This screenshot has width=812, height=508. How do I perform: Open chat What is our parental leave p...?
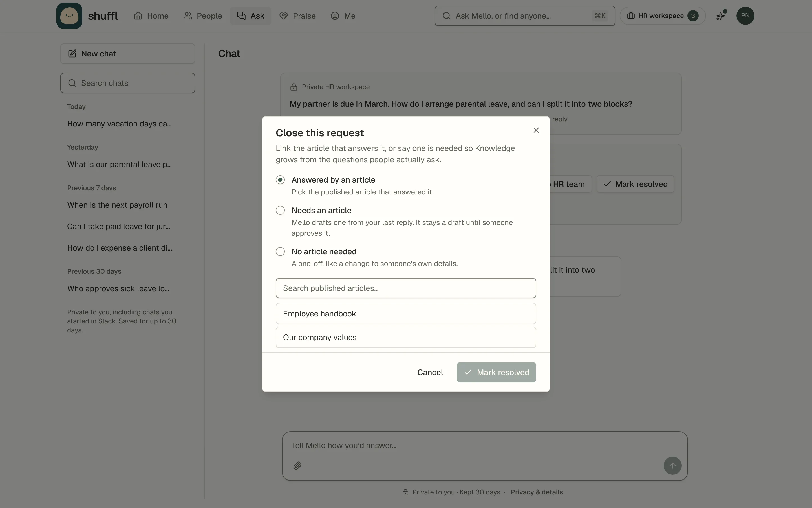(119, 165)
